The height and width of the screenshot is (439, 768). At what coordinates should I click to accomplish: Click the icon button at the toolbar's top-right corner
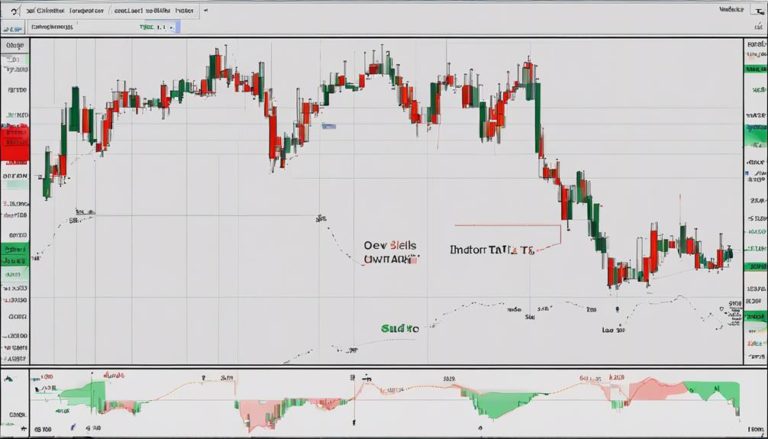click(757, 11)
